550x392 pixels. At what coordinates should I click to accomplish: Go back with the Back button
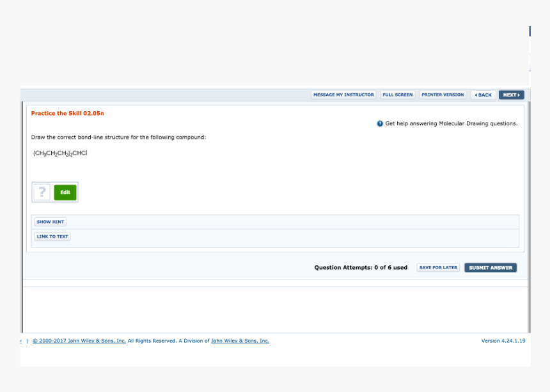pos(483,95)
